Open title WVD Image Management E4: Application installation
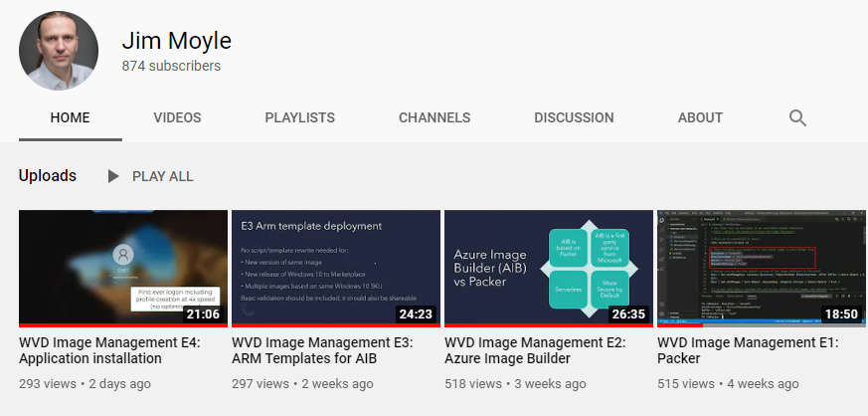 (109, 350)
